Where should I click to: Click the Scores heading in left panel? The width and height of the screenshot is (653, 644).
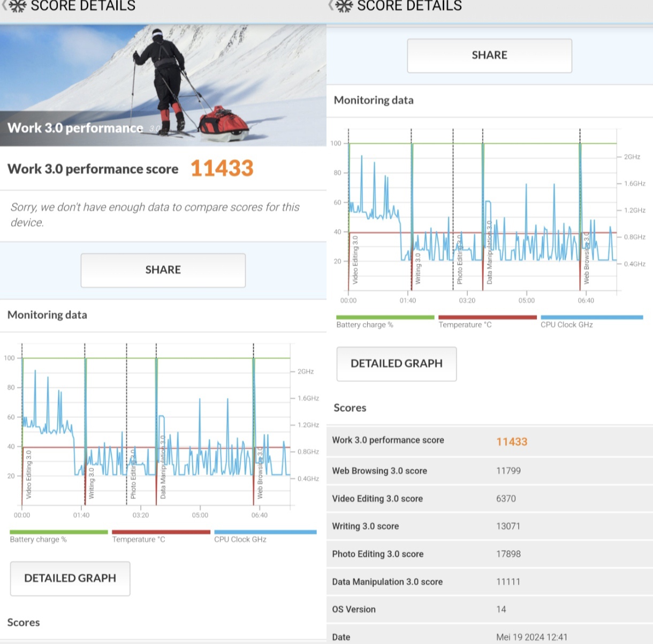24,622
